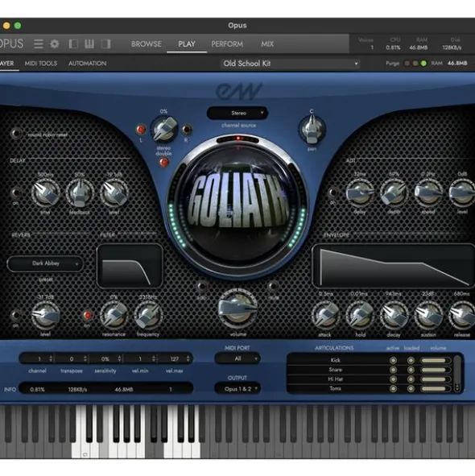Open the Old School Kit instrument dropdown
The image size is (475, 476).
pos(290,64)
